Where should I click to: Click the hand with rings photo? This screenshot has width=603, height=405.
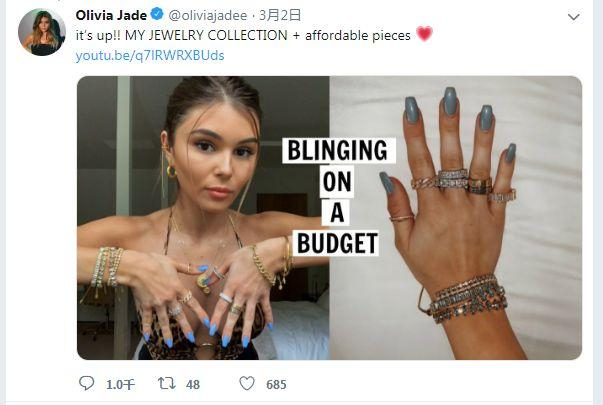pyautogui.click(x=456, y=218)
